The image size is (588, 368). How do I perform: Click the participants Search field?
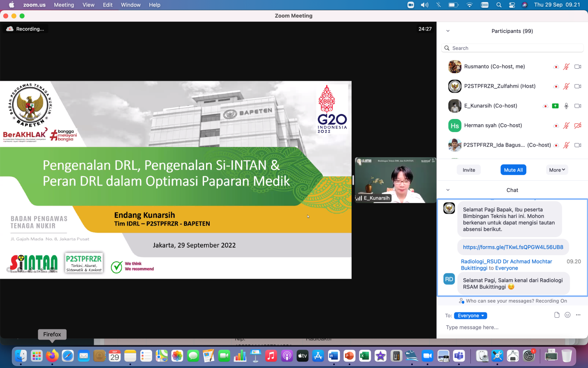pyautogui.click(x=512, y=48)
